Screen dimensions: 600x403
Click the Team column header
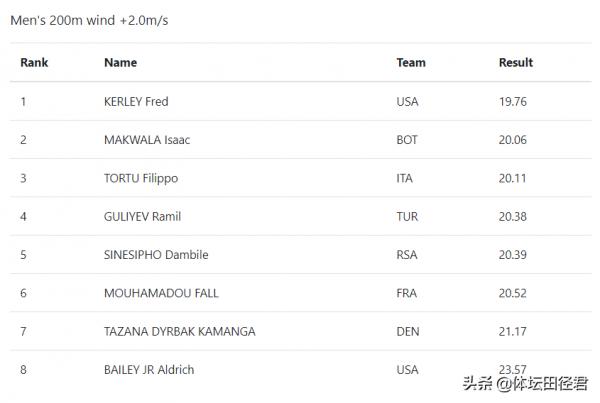[x=410, y=62]
